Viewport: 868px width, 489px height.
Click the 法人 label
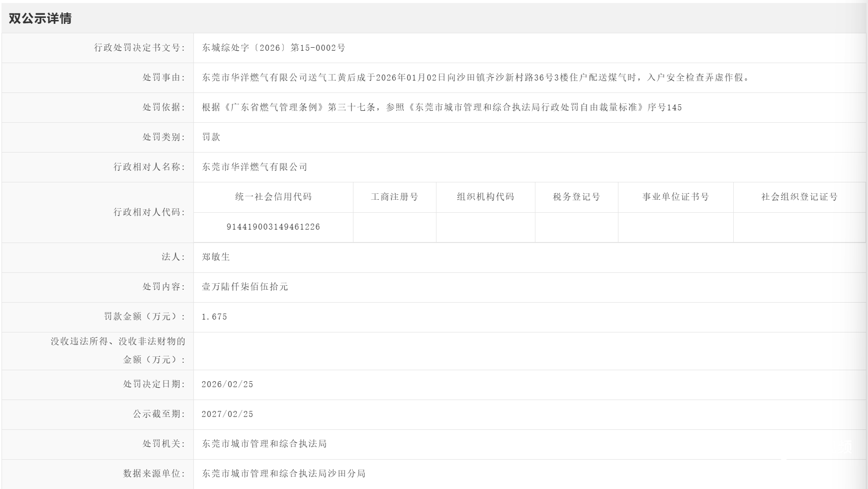tap(174, 257)
